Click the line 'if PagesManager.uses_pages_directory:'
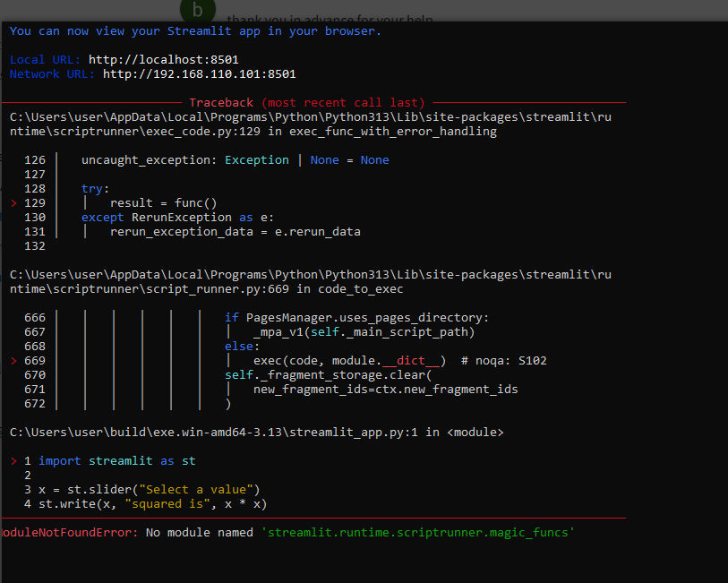 [356, 318]
